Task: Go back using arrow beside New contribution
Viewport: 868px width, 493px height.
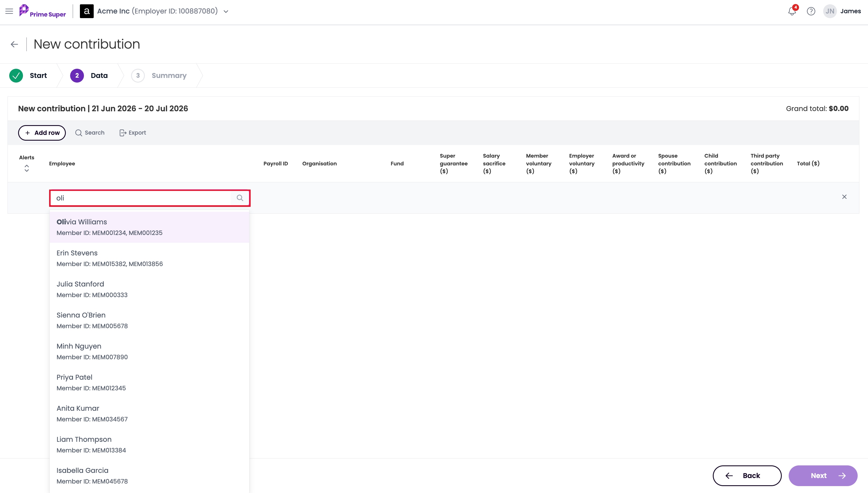Action: click(14, 44)
